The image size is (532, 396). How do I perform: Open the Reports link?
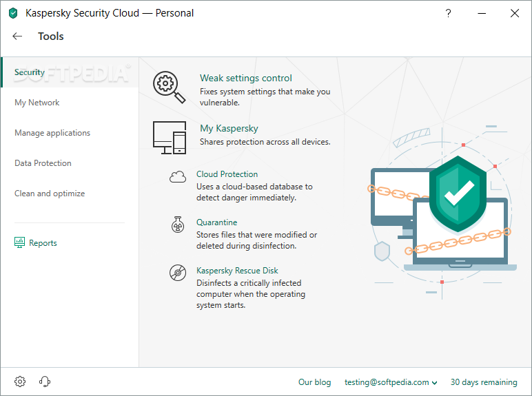pos(43,242)
